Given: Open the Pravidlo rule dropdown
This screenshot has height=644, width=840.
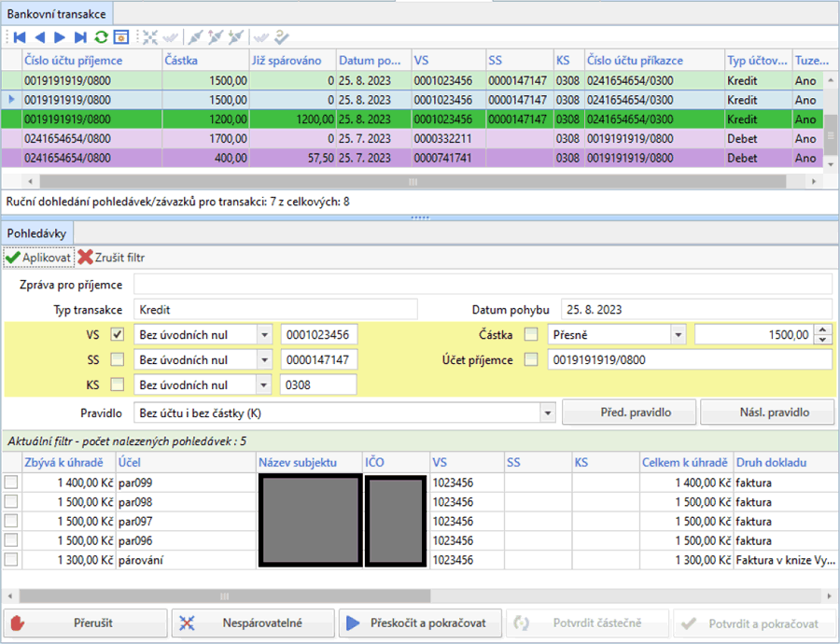Looking at the screenshot, I should click(547, 412).
